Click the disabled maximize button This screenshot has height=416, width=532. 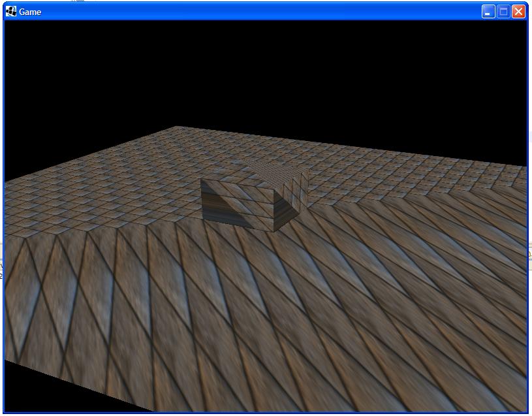(x=503, y=12)
